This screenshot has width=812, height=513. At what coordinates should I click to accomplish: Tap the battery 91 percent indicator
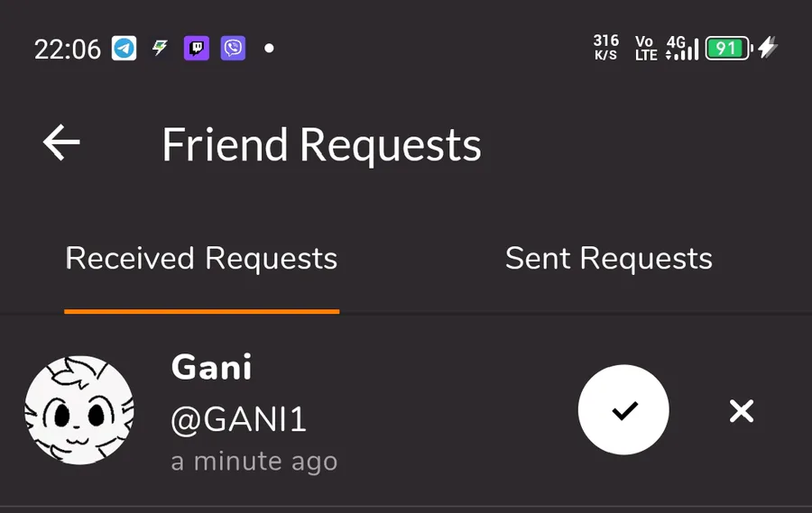click(x=729, y=49)
